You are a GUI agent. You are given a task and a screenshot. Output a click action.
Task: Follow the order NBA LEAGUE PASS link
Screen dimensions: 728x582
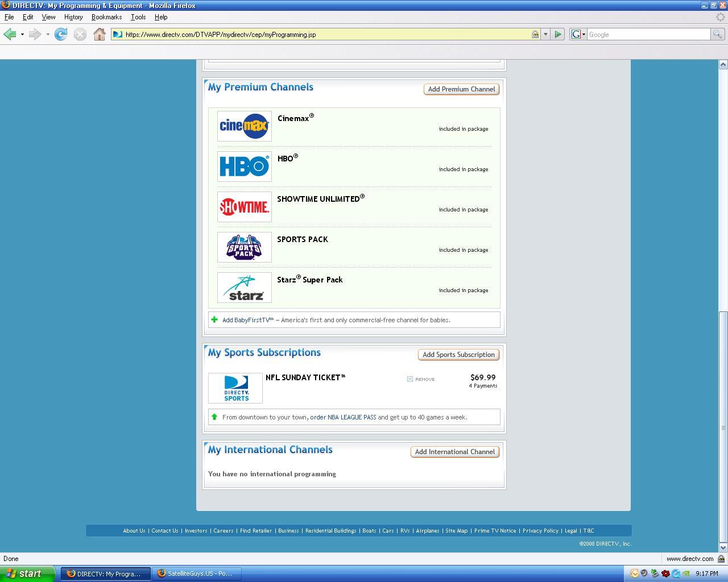343,417
